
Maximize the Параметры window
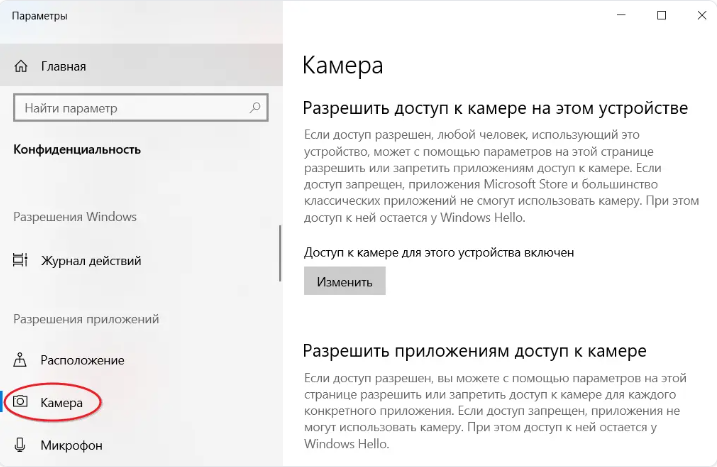point(662,15)
